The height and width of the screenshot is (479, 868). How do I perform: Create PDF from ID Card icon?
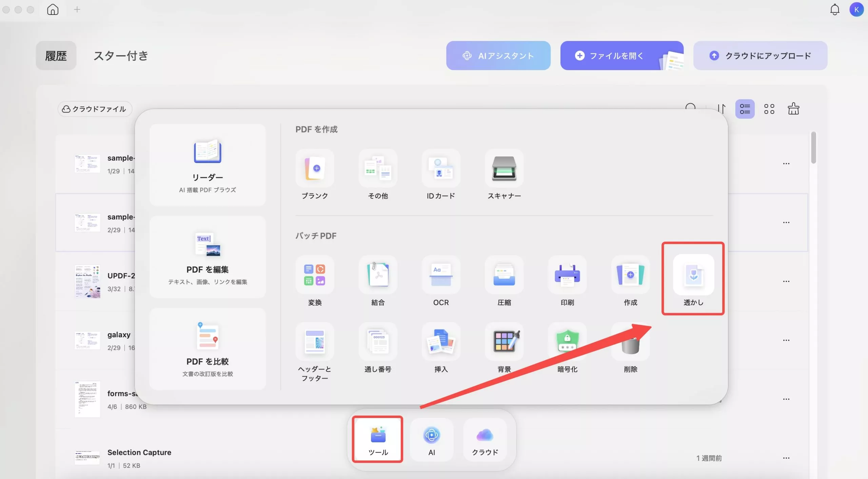tap(440, 168)
